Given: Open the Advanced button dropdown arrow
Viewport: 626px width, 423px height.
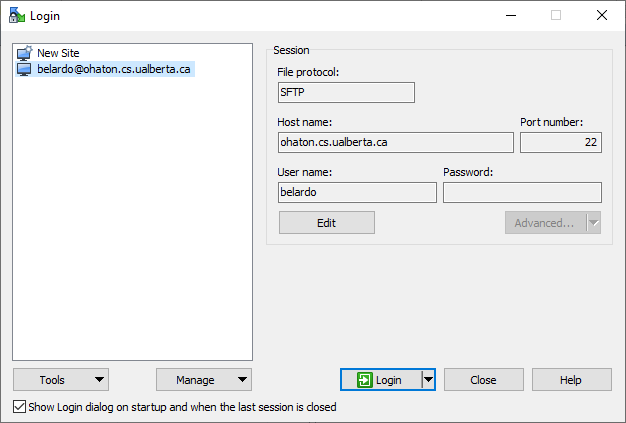Looking at the screenshot, I should tap(594, 223).
